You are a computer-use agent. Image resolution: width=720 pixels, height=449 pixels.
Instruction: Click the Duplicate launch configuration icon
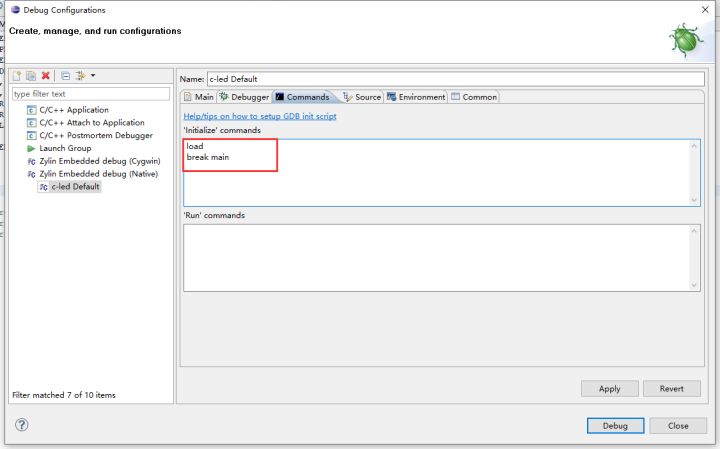31,76
